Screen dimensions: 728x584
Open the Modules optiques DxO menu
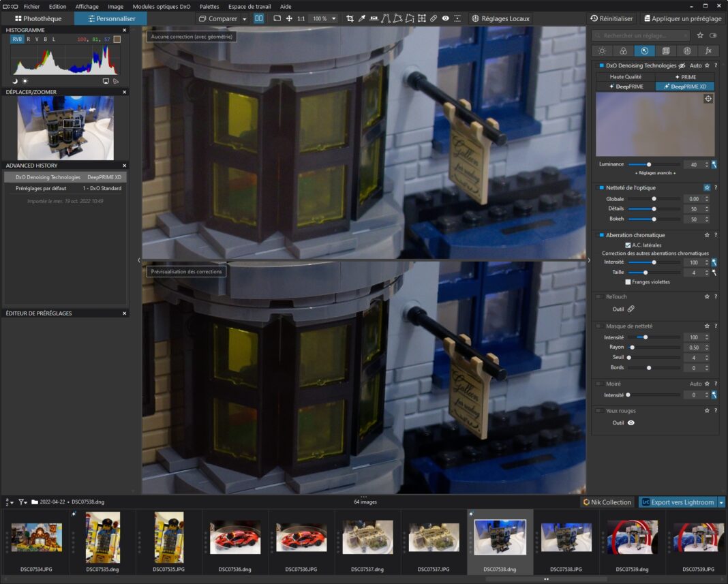click(x=162, y=7)
